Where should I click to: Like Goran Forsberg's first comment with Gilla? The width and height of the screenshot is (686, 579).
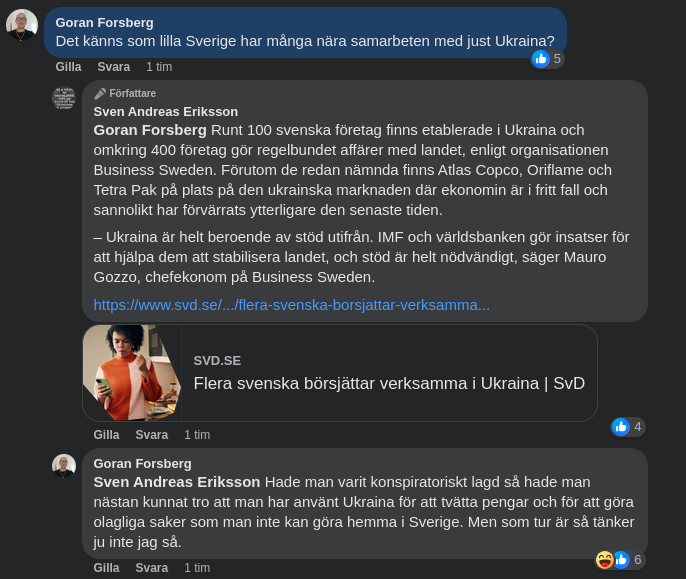coord(68,67)
